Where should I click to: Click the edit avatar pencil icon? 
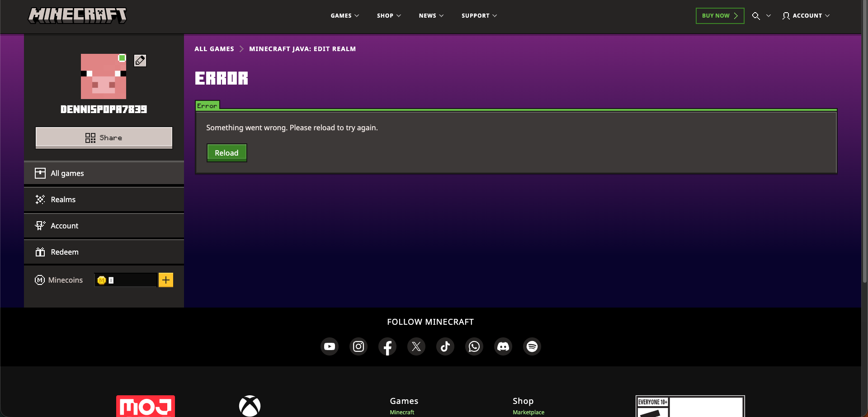[140, 60]
